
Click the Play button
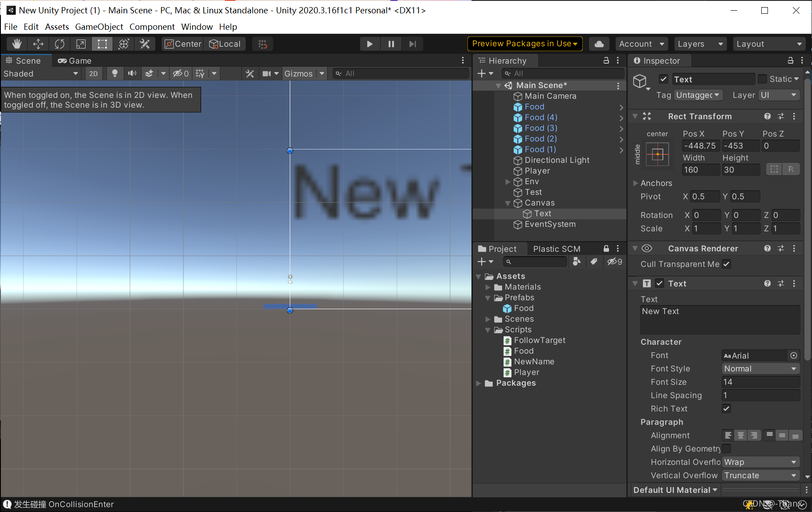tap(369, 44)
